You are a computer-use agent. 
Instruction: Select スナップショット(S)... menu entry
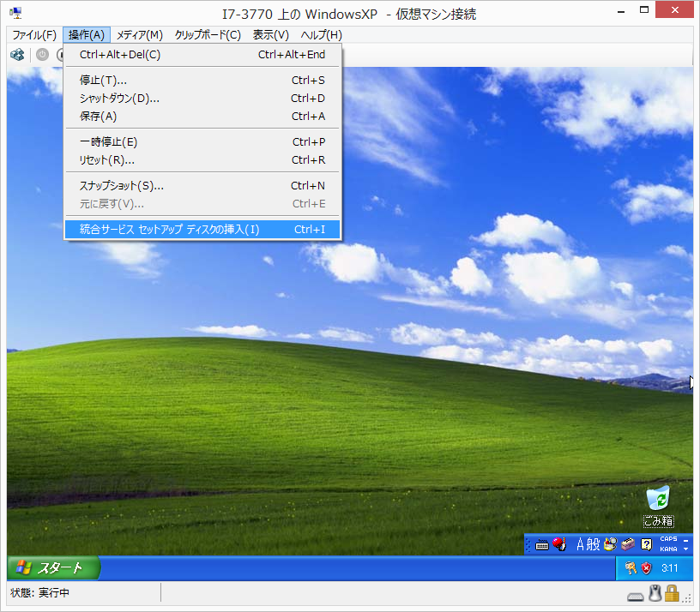click(202, 185)
